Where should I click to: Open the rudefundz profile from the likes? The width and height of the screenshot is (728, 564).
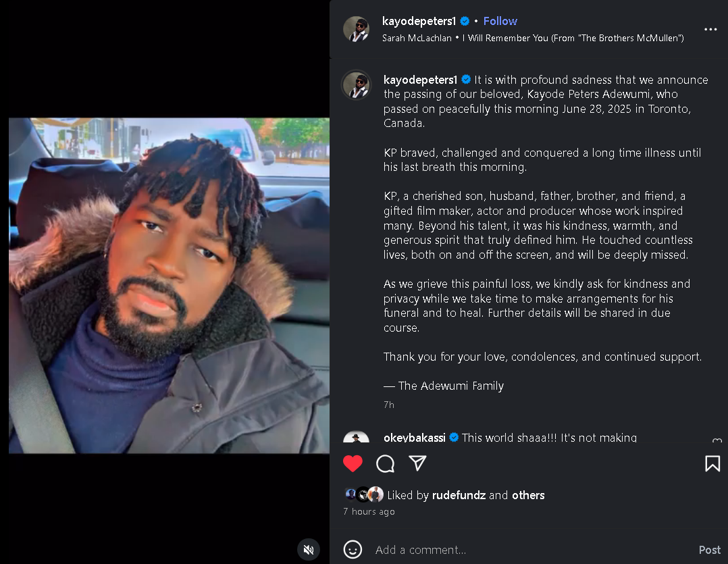[459, 495]
